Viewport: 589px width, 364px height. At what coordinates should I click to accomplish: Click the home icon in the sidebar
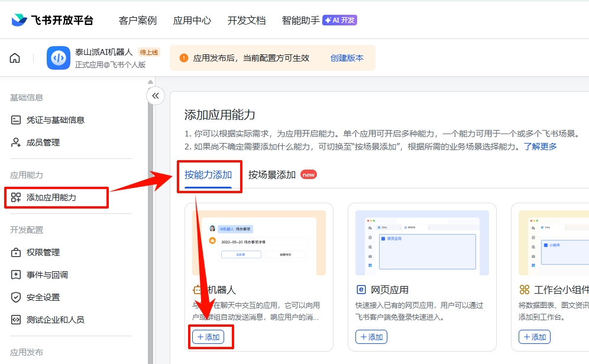[x=14, y=57]
